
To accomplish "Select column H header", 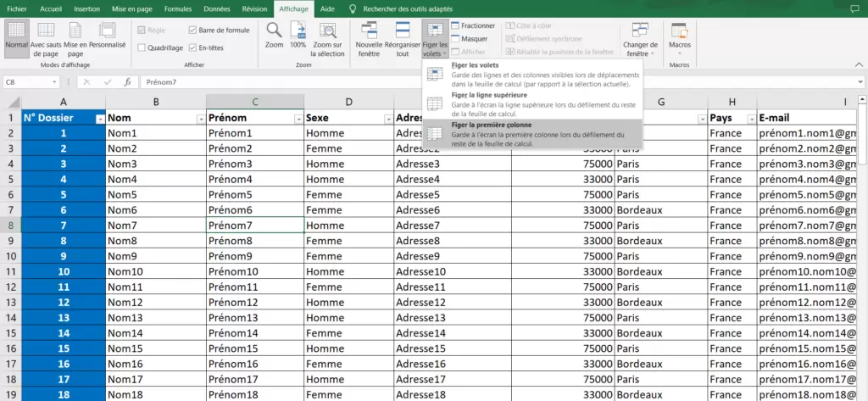I will point(732,102).
